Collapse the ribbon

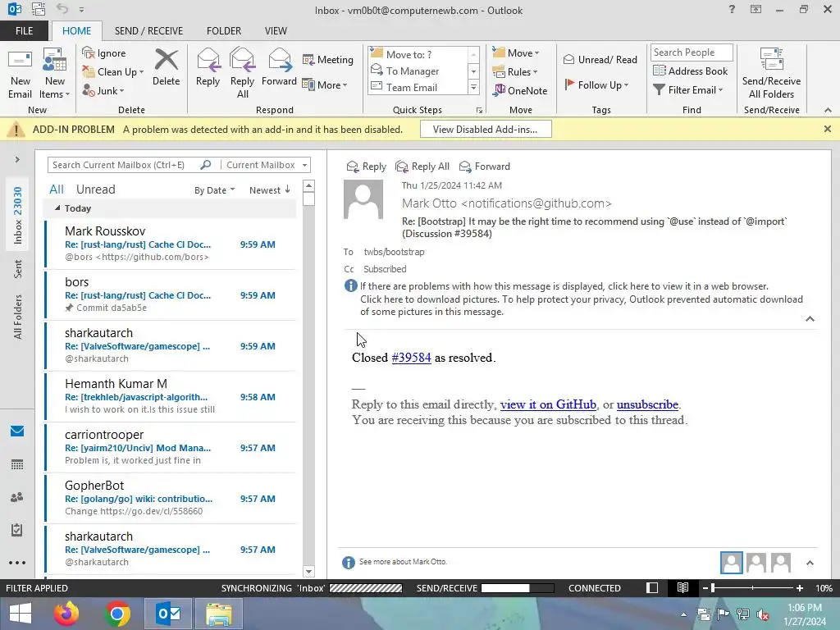[x=828, y=111]
